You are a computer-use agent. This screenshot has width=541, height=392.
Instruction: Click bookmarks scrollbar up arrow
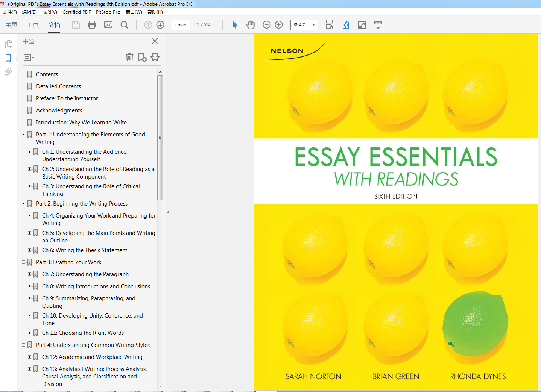point(160,72)
